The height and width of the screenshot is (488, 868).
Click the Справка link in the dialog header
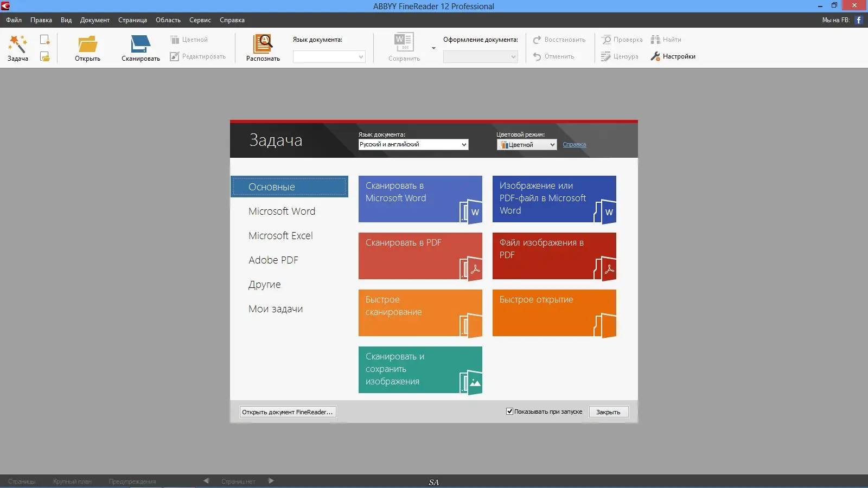coord(575,144)
